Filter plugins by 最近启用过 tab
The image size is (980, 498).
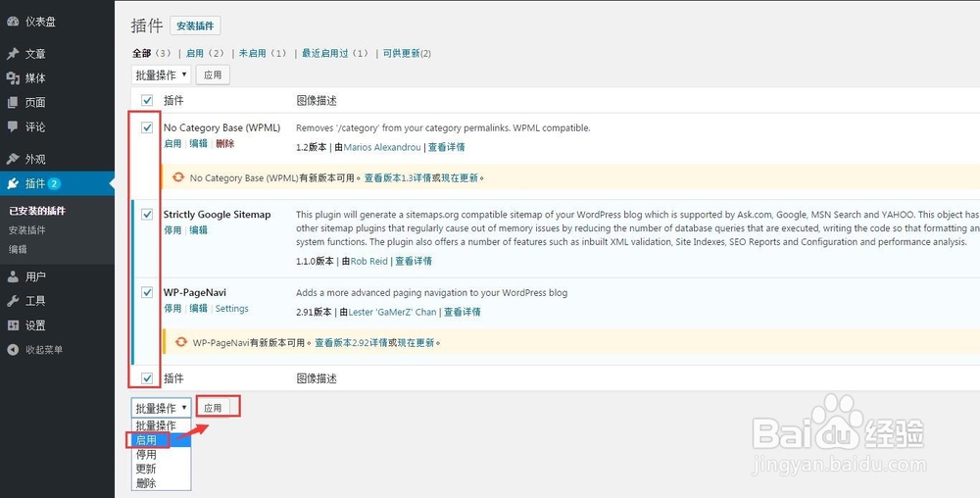click(335, 54)
